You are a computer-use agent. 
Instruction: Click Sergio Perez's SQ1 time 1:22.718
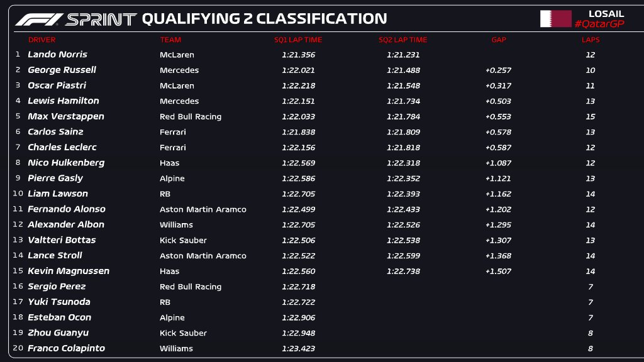(x=298, y=287)
